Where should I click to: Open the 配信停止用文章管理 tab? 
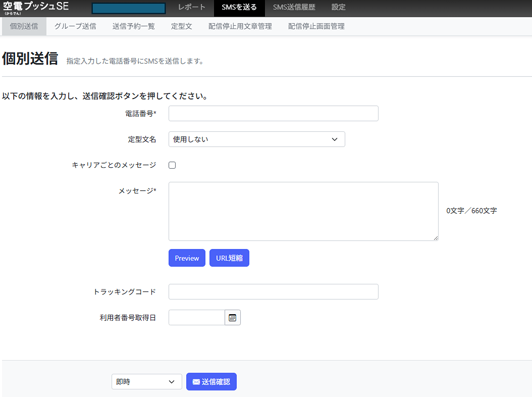tap(240, 26)
